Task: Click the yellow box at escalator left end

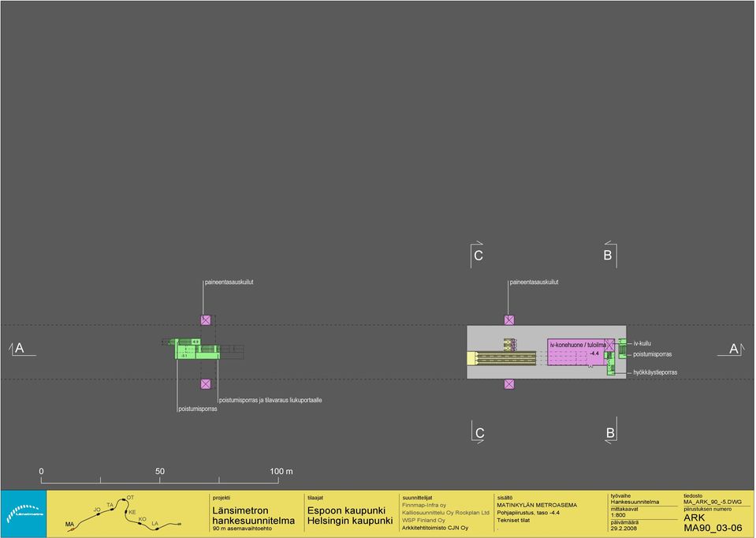Action: pyautogui.click(x=471, y=358)
